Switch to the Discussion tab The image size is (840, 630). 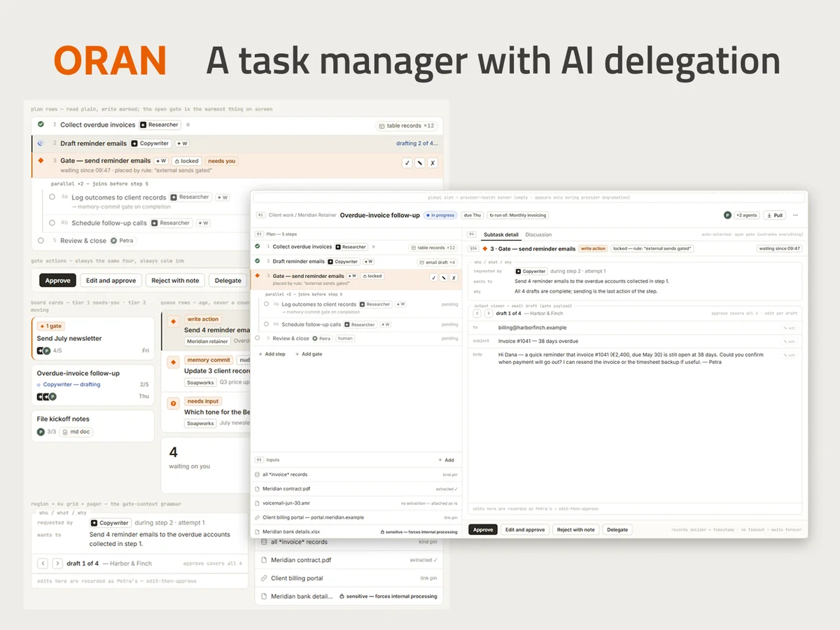(x=538, y=234)
